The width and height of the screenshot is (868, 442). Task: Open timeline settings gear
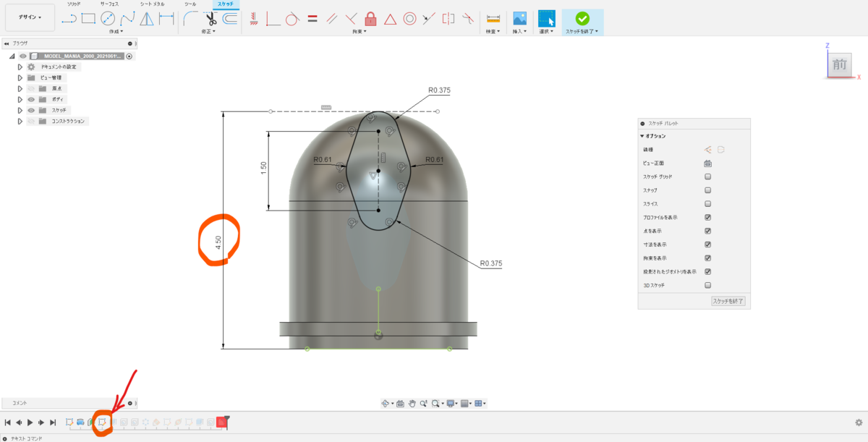858,422
